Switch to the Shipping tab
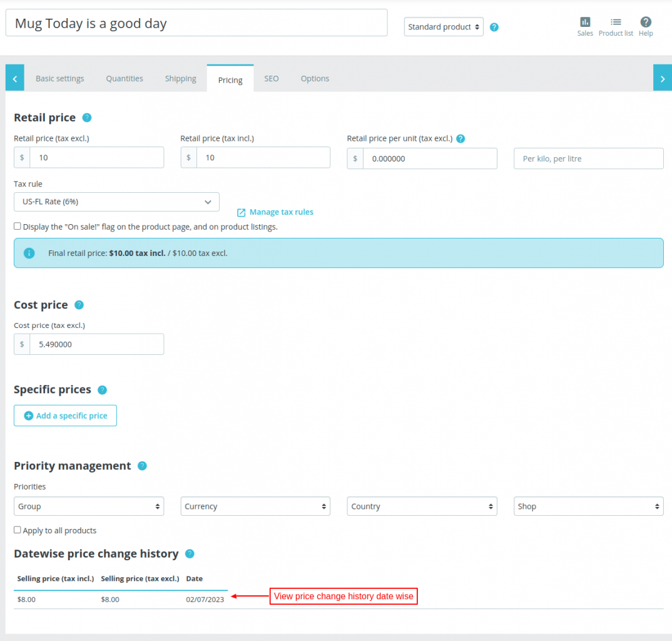 pyautogui.click(x=180, y=78)
